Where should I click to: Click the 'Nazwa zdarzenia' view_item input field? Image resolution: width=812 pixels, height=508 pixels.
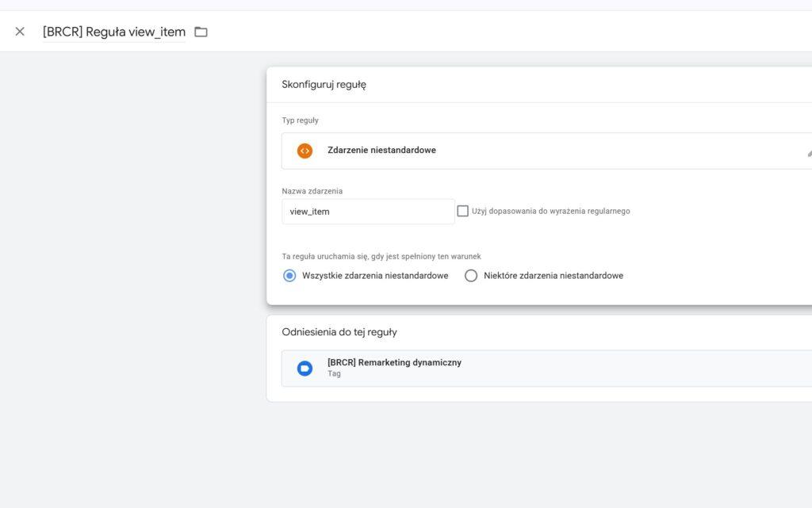point(368,212)
